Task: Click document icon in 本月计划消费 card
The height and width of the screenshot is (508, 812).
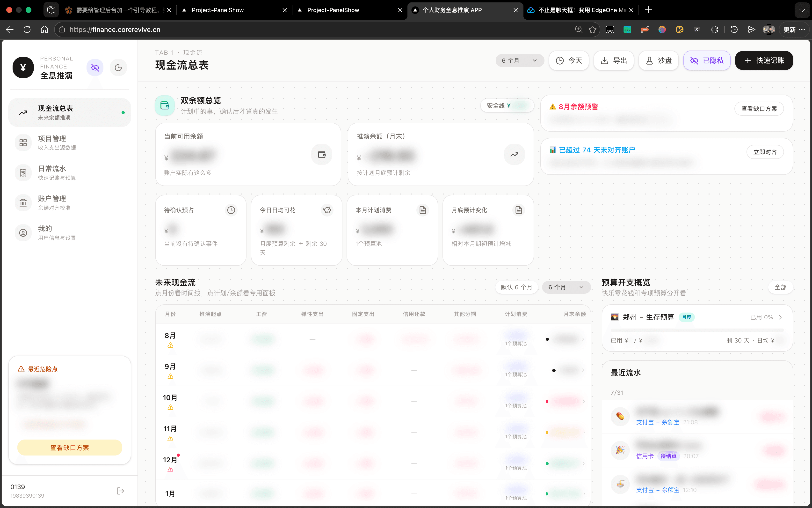Action: click(x=423, y=210)
